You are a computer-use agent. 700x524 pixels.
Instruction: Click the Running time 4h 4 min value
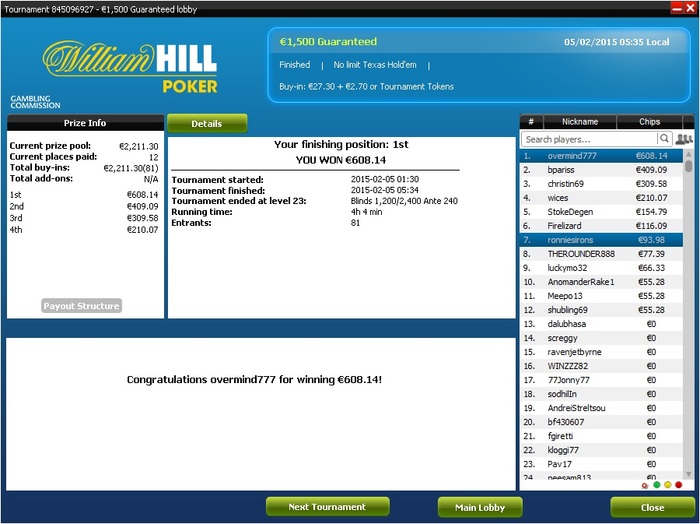(366, 212)
